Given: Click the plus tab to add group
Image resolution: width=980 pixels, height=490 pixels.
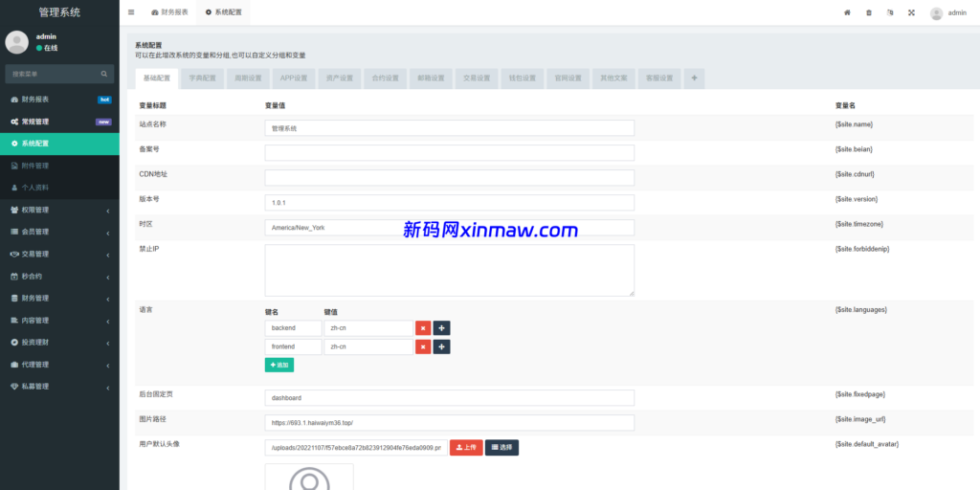Looking at the screenshot, I should pos(695,78).
